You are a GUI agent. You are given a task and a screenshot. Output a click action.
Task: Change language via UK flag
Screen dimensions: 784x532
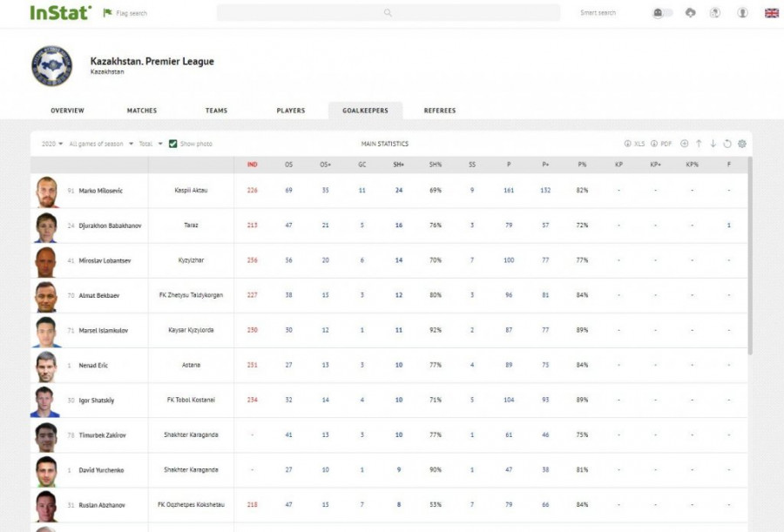coord(771,13)
